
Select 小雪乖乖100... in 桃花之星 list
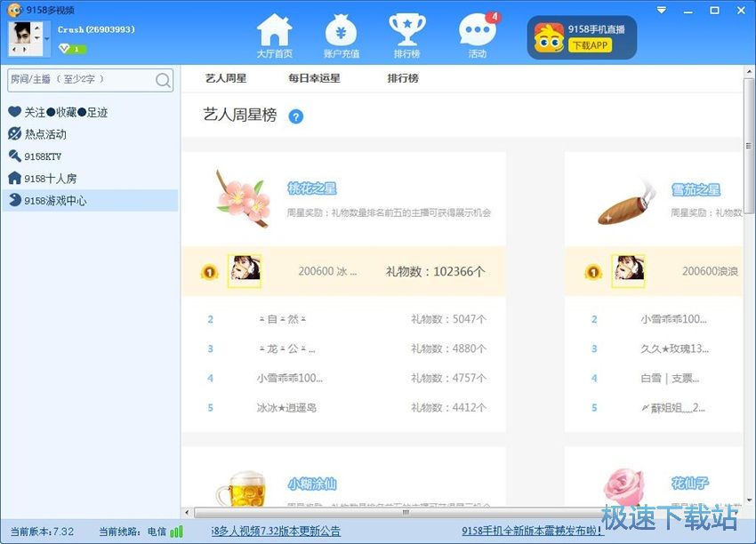(290, 379)
